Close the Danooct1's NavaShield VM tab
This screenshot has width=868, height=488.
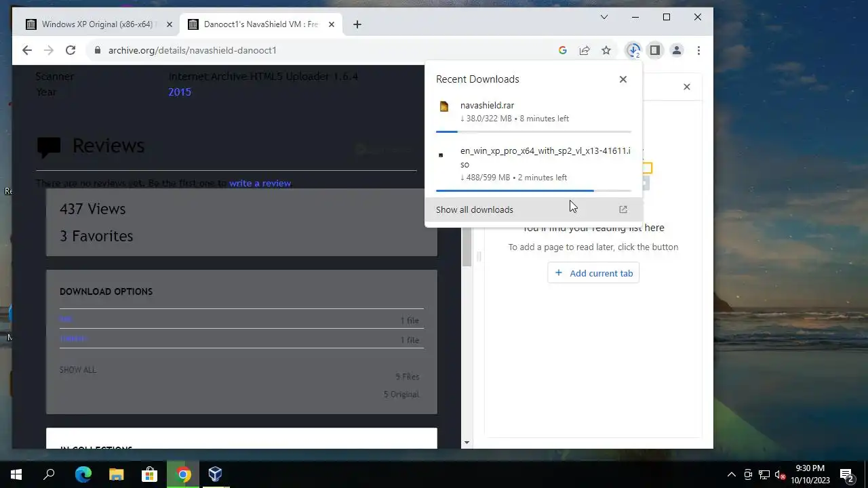(x=332, y=24)
